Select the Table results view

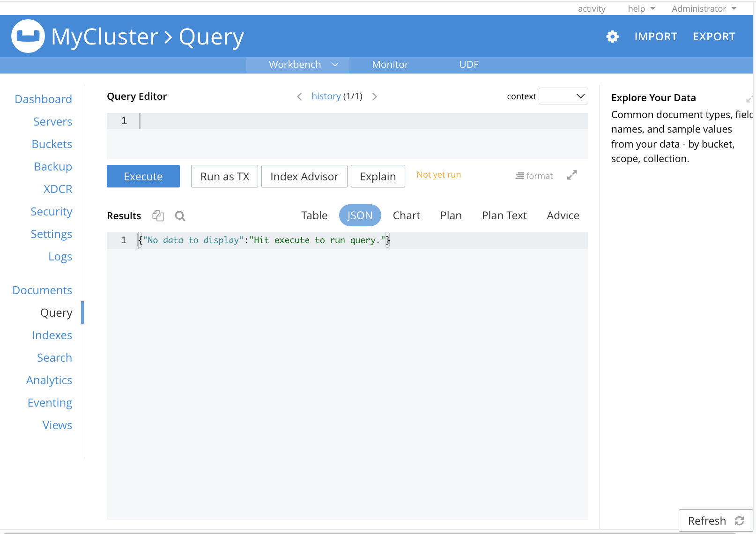click(x=314, y=215)
